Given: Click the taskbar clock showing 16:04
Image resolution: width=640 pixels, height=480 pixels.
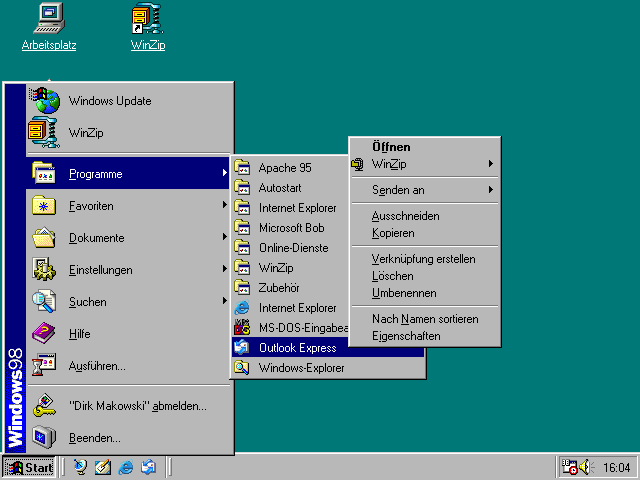Looking at the screenshot, I should [x=617, y=467].
